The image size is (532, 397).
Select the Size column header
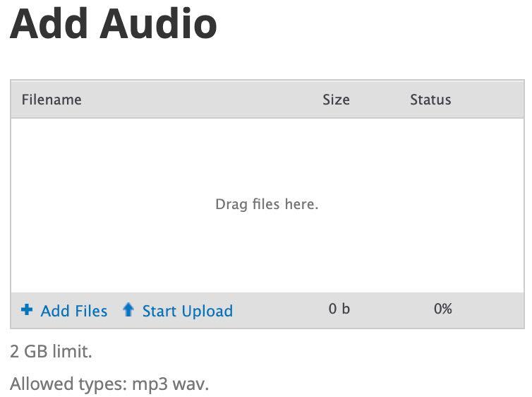click(x=336, y=100)
